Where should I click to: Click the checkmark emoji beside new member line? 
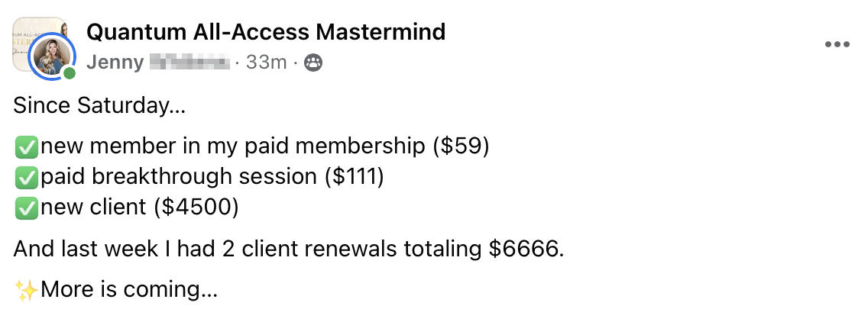(x=27, y=146)
